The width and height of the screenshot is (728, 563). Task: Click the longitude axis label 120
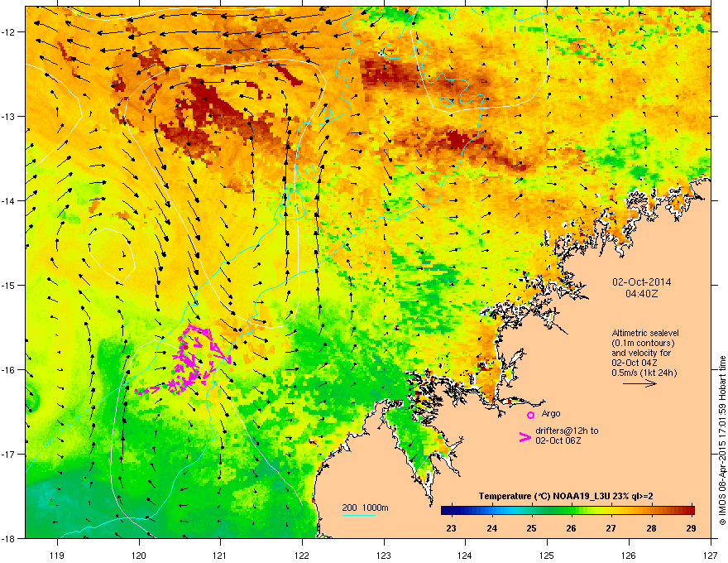click(x=139, y=555)
